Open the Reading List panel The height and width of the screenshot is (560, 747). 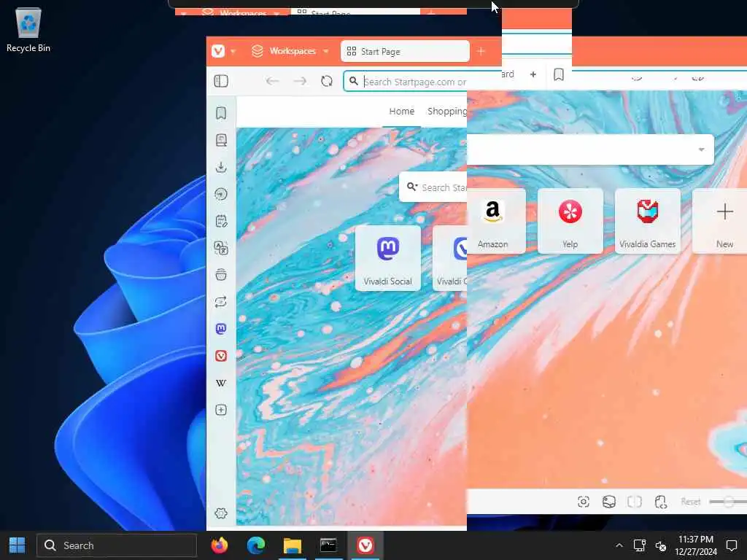coord(221,140)
